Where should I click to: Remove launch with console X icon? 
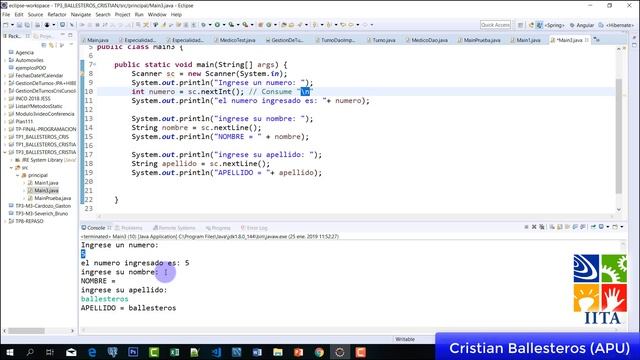coord(534,227)
